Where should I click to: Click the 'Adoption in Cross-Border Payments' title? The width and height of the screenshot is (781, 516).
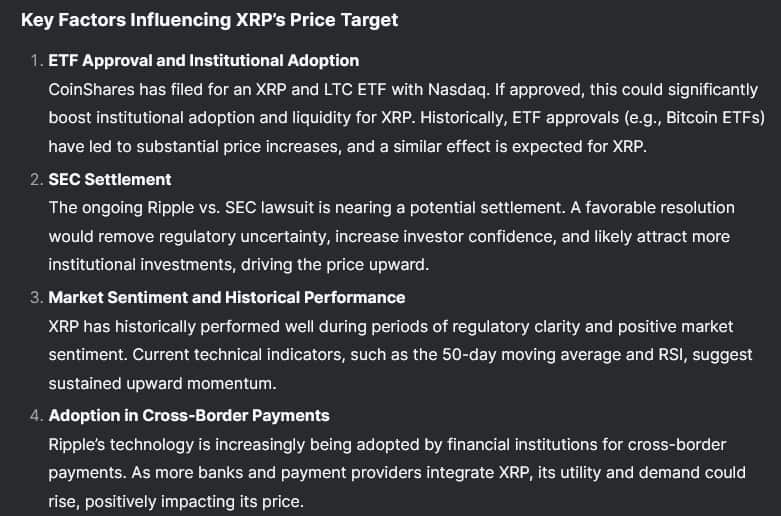189,415
